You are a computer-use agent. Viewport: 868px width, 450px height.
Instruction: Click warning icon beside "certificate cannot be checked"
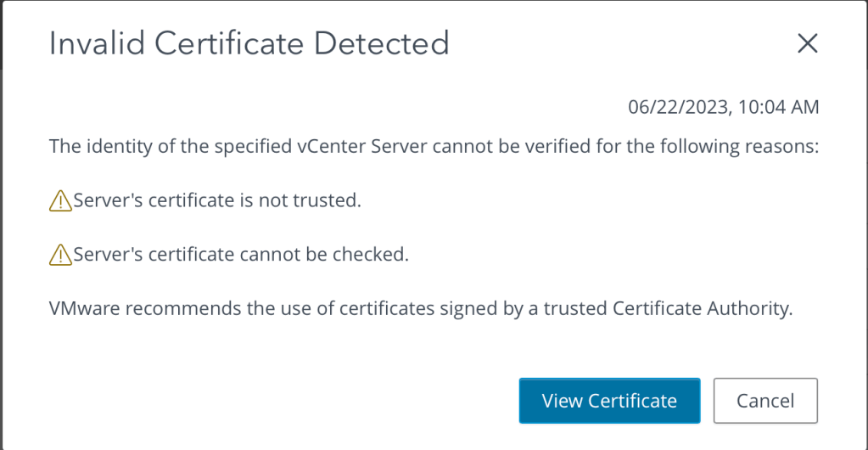pyautogui.click(x=60, y=255)
